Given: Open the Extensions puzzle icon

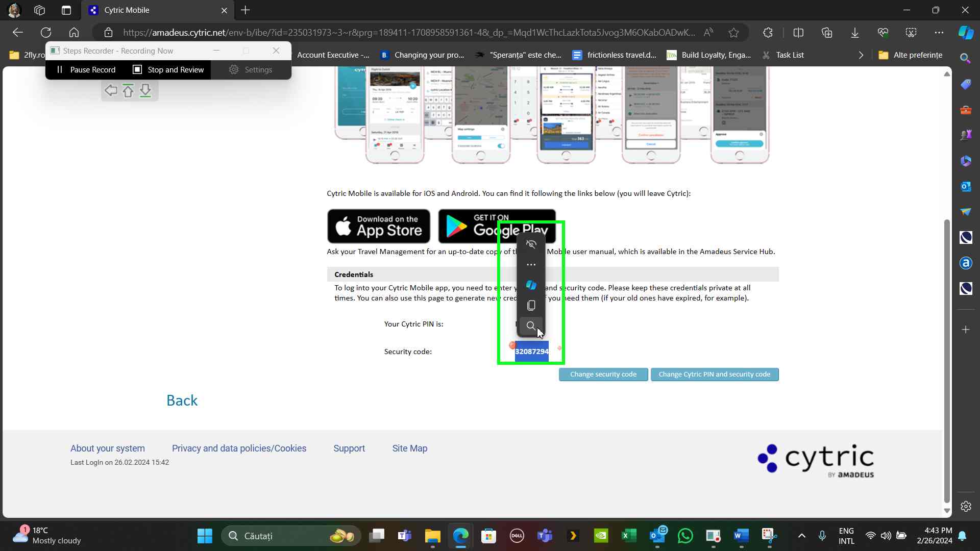Looking at the screenshot, I should point(768,33).
